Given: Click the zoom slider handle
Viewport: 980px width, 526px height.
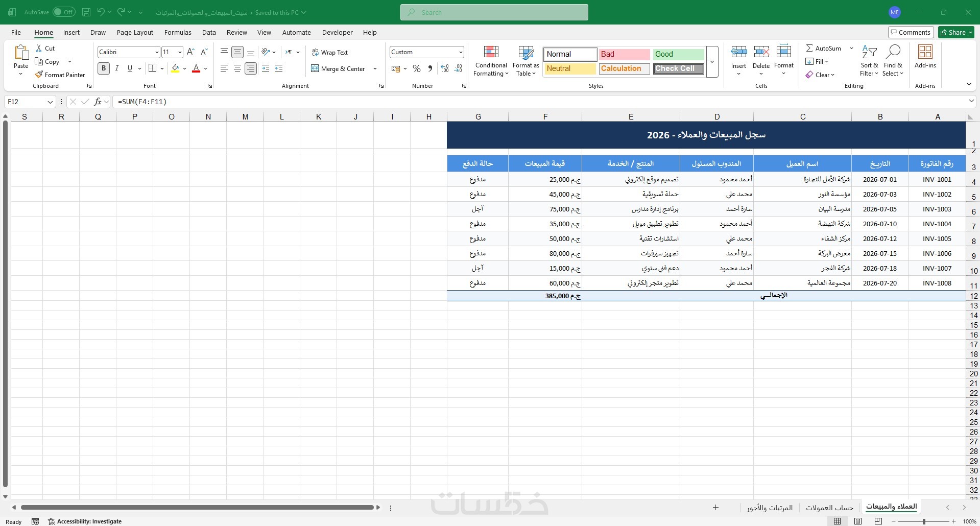Looking at the screenshot, I should pyautogui.click(x=923, y=521).
